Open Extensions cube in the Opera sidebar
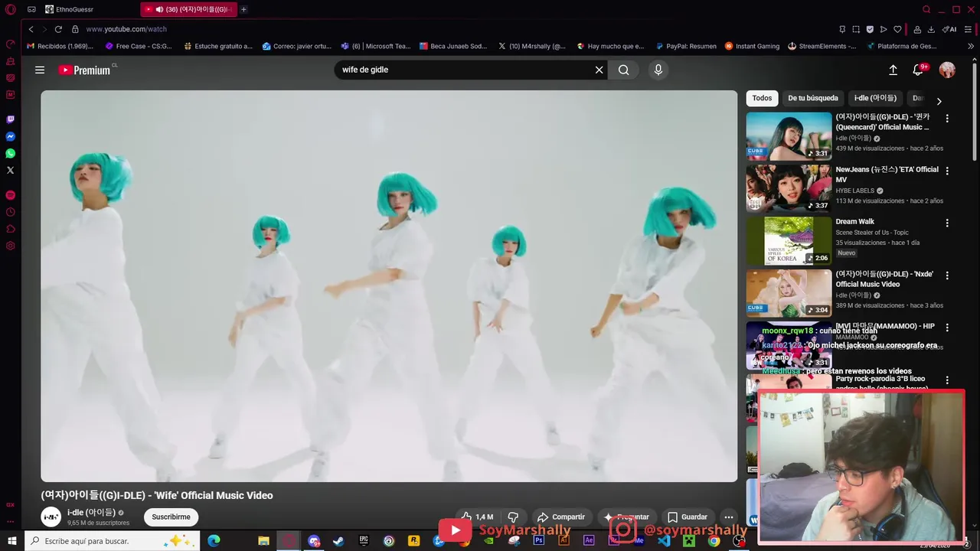Image resolution: width=980 pixels, height=551 pixels. [x=11, y=229]
